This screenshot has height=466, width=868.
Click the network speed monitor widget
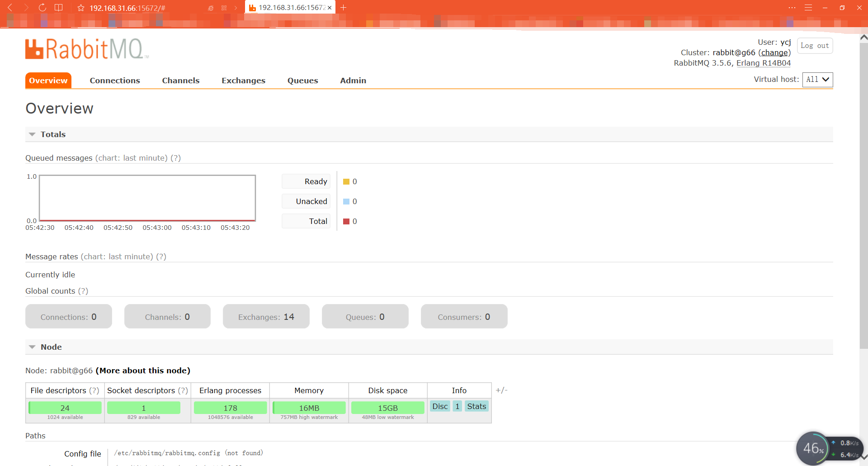(x=829, y=448)
